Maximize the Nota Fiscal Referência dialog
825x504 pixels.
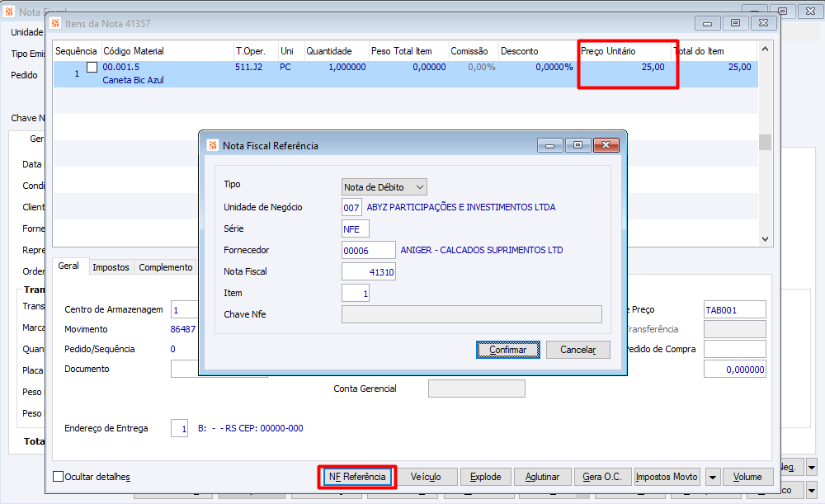pos(577,145)
